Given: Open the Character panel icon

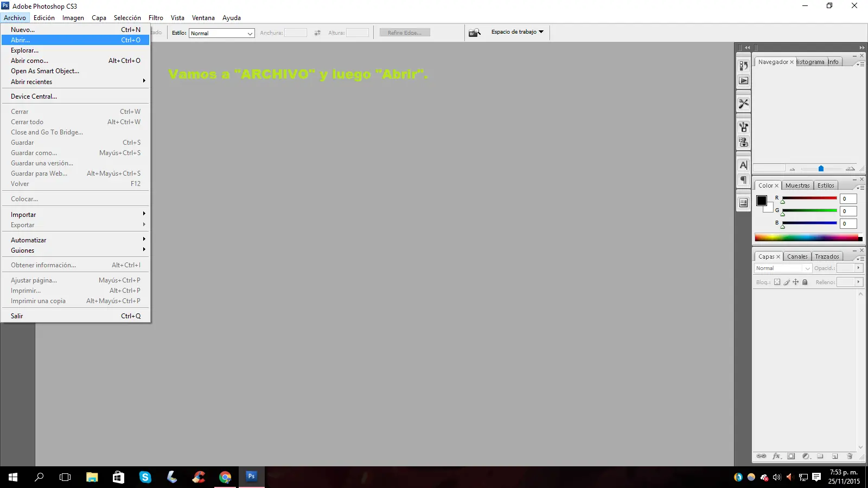Looking at the screenshot, I should pyautogui.click(x=743, y=165).
